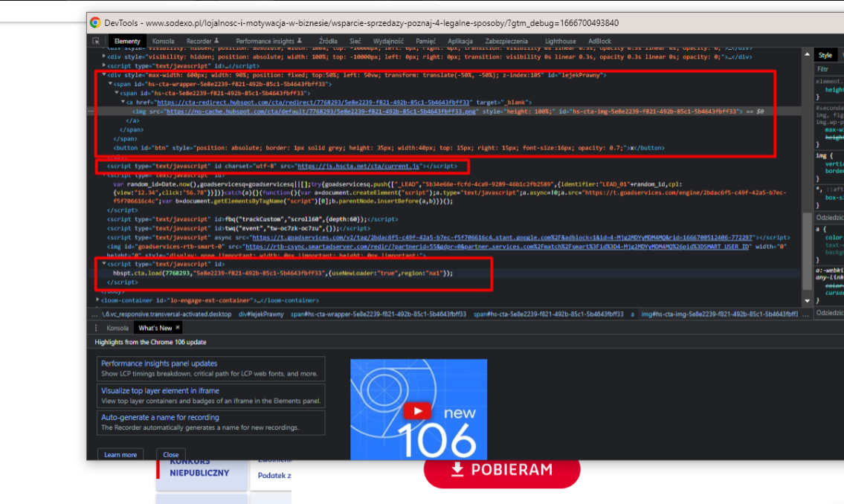
Task: Switch to the Aplikacja tab
Action: pos(460,41)
